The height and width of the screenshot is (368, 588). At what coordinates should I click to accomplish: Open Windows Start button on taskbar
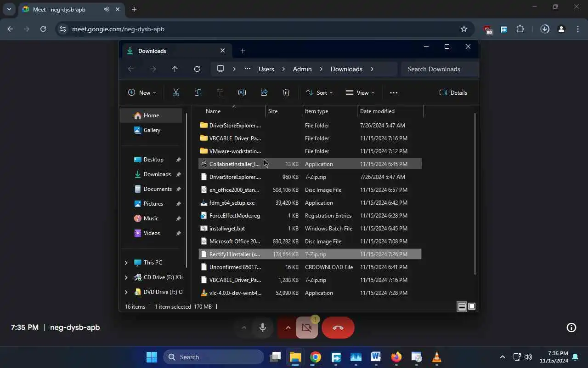[x=152, y=357]
